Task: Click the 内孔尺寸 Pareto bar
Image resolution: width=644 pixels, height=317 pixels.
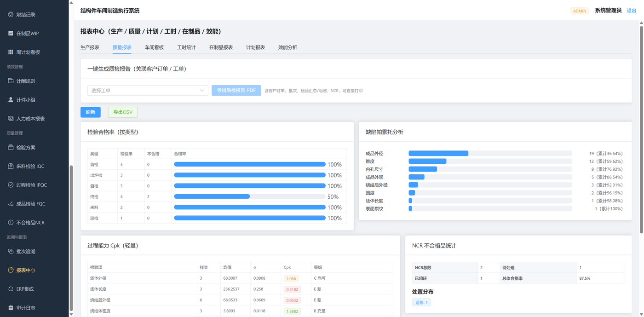Action: [x=490, y=169]
